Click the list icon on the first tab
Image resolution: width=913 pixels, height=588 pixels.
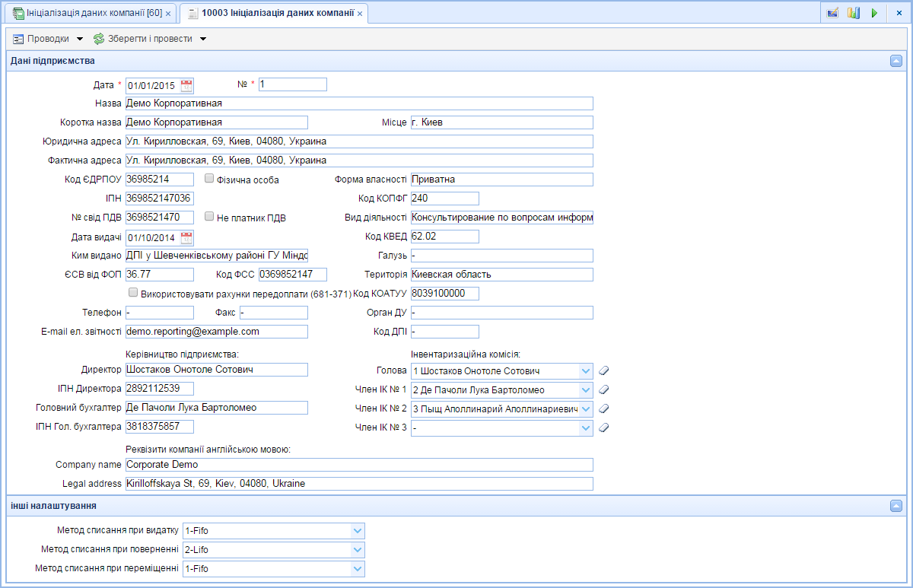[x=18, y=14]
